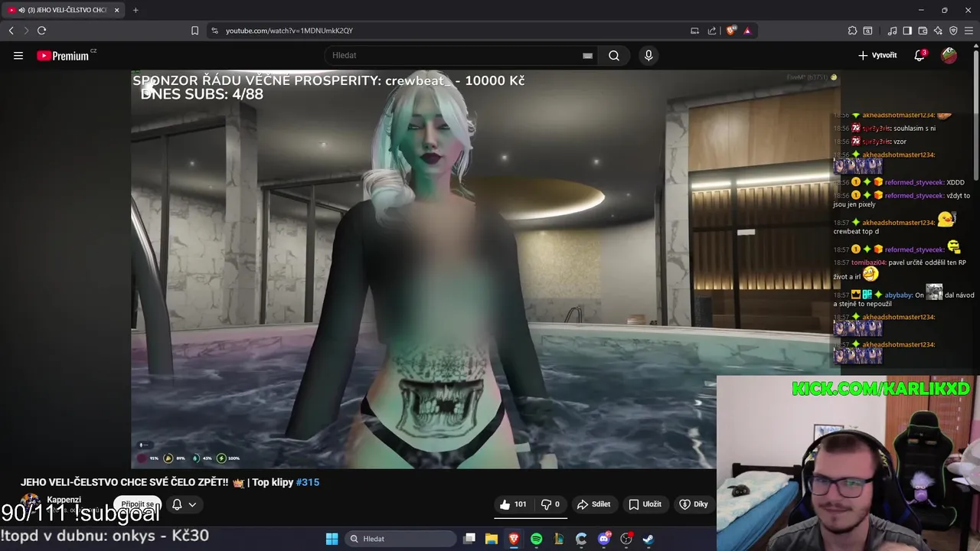Start voice search with the microphone
The height and width of the screenshot is (551, 980).
(648, 55)
